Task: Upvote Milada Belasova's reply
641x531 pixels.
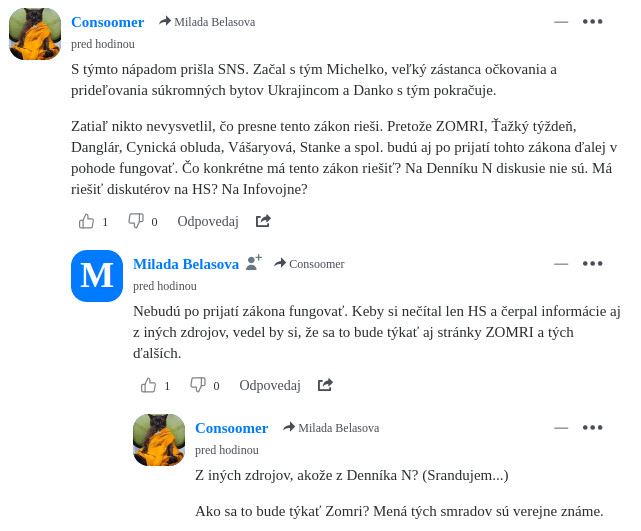Action: pyautogui.click(x=149, y=385)
